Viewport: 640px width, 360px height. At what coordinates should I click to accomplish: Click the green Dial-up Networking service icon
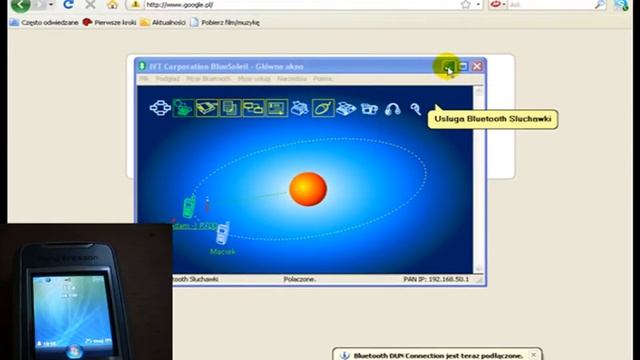click(x=183, y=108)
